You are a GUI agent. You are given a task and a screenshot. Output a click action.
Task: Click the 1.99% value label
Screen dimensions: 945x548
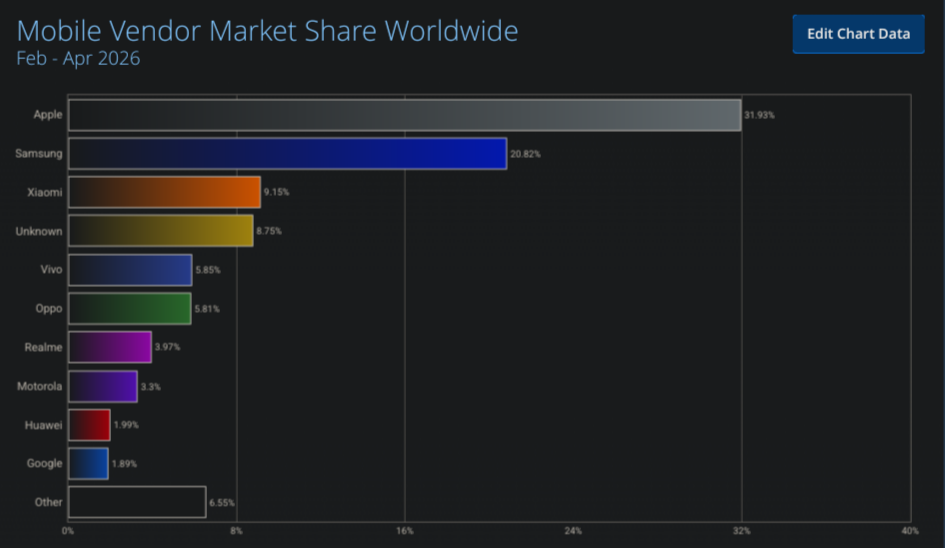(126, 425)
